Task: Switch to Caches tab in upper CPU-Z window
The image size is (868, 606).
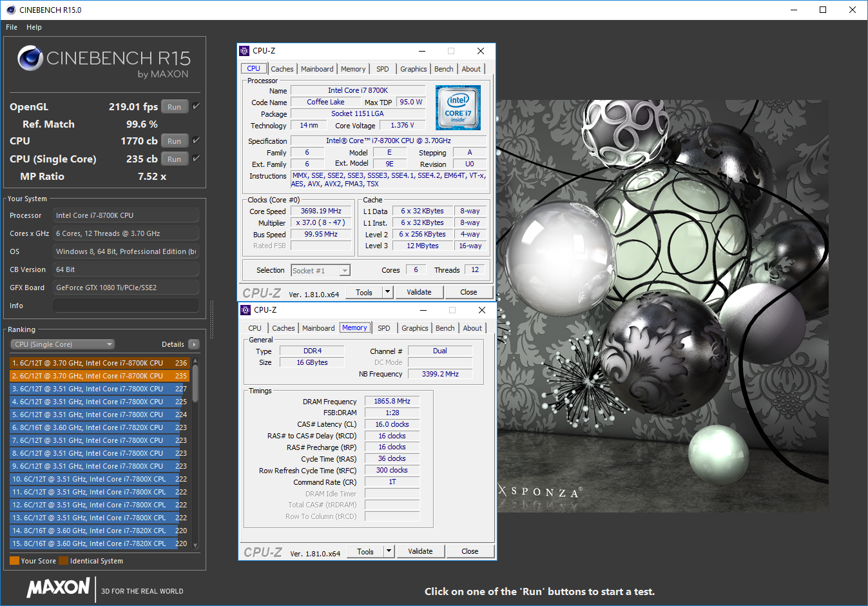Action: [x=282, y=69]
